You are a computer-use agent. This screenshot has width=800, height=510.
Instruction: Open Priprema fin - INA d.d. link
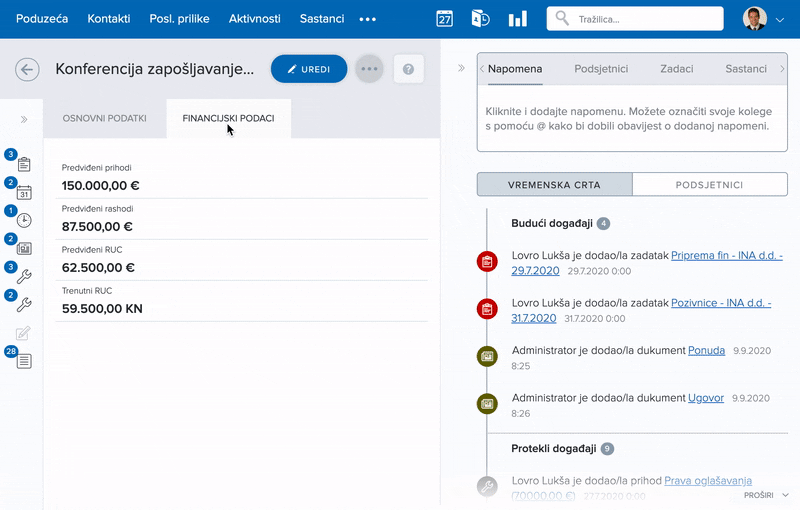tap(727, 256)
